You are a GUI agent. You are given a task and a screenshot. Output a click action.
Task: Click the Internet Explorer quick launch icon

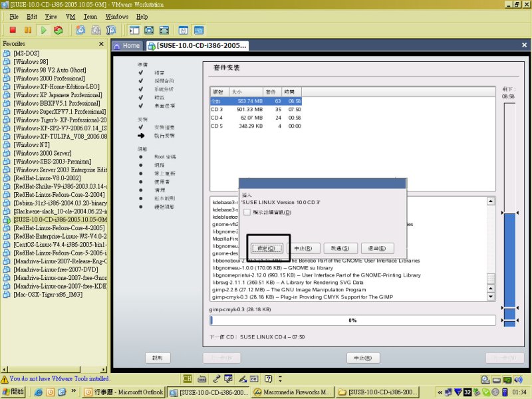(x=39, y=392)
